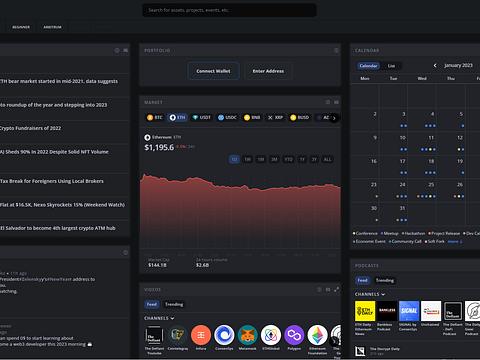Screen dimensions: 480x360
Task: Click the Videos widget info icon
Action: (319, 290)
